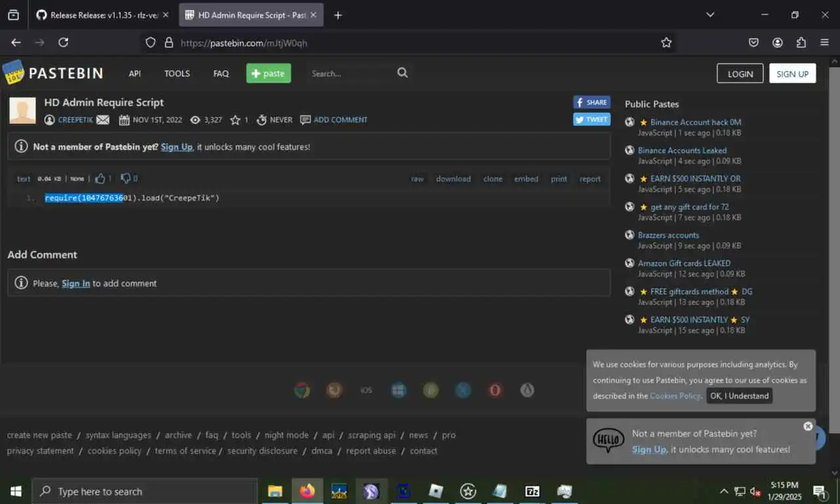Switch to the GitHub Release tab
This screenshot has width=840, height=504.
[102, 14]
